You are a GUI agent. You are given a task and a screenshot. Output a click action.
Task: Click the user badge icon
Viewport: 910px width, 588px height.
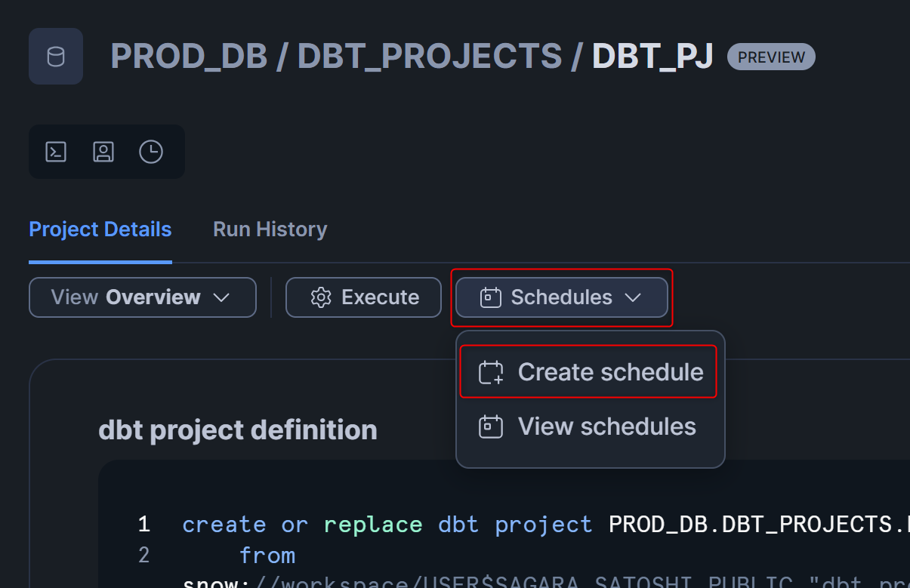pos(103,152)
